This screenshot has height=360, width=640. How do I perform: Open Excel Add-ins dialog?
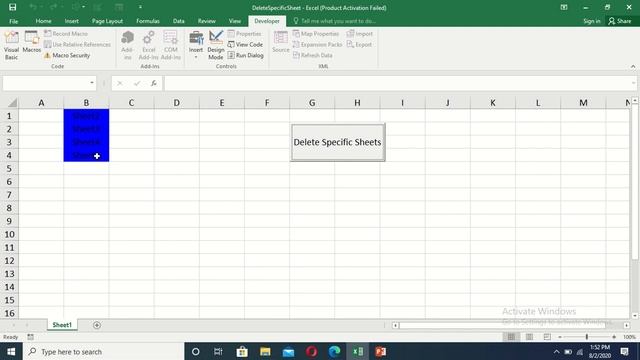(x=149, y=45)
